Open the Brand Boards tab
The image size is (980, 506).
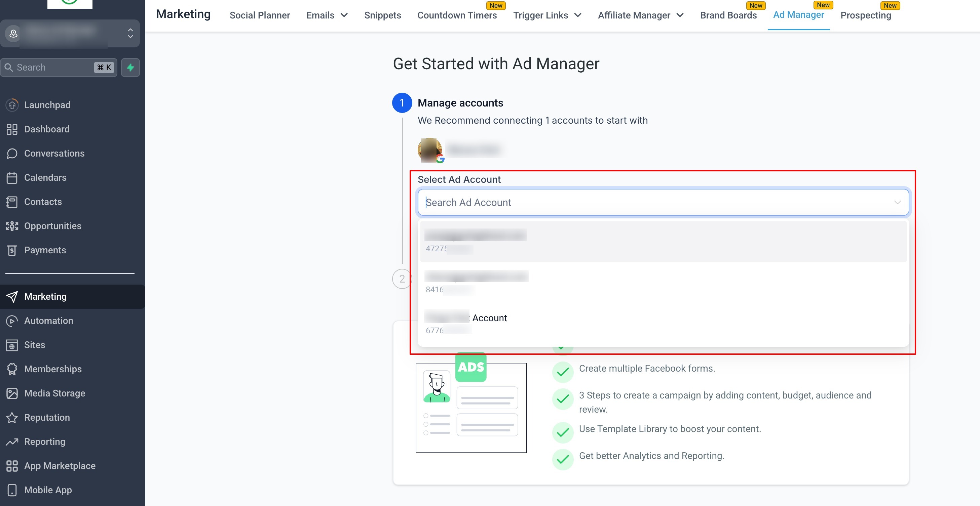click(728, 15)
